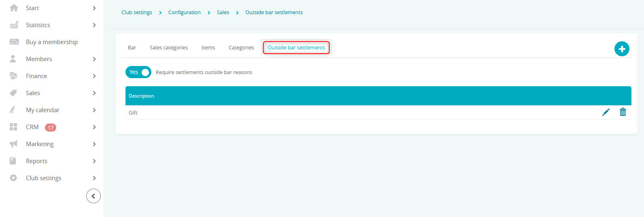Click the Finance coins icon
The width and height of the screenshot is (644, 217).
13,76
